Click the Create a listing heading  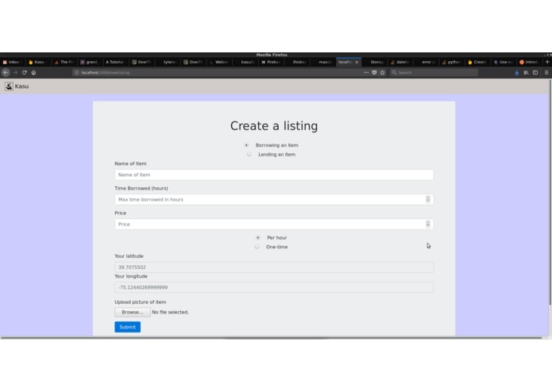tap(274, 126)
